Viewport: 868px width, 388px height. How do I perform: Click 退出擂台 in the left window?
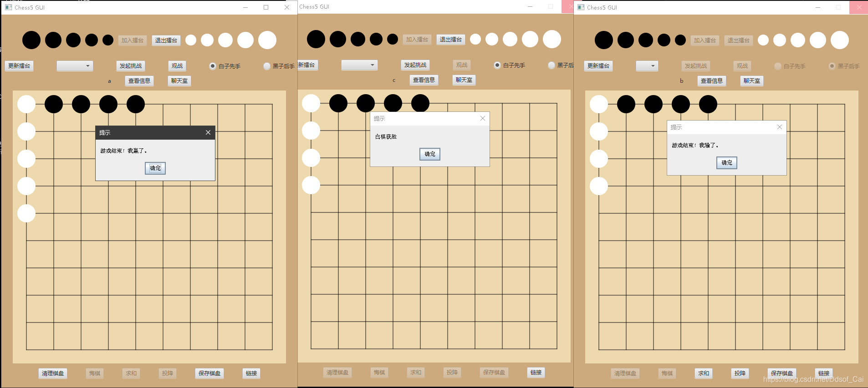click(x=166, y=40)
